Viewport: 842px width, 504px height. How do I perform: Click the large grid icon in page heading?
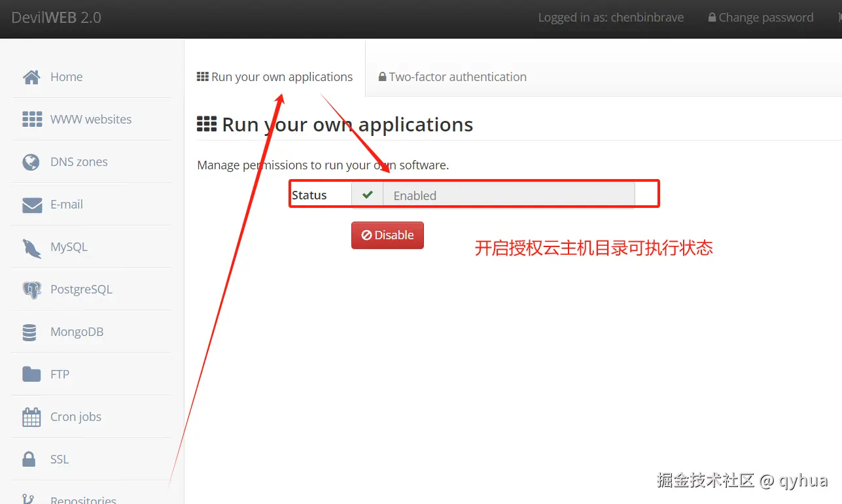(x=207, y=124)
